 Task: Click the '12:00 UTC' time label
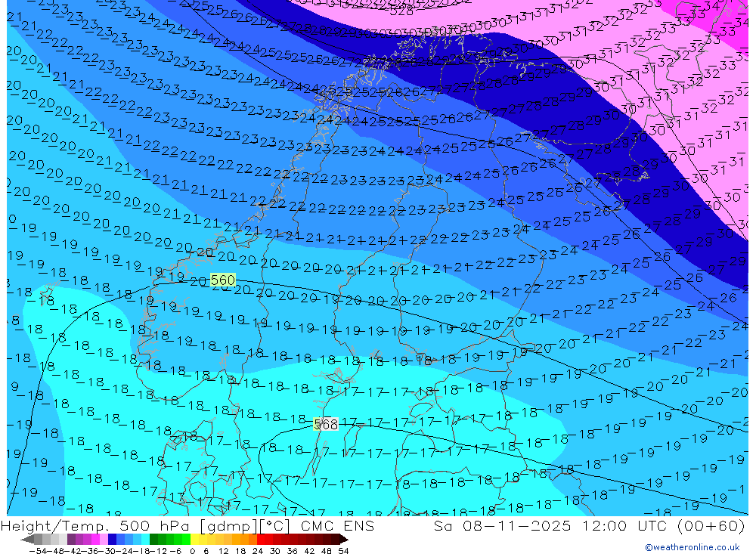point(625,526)
